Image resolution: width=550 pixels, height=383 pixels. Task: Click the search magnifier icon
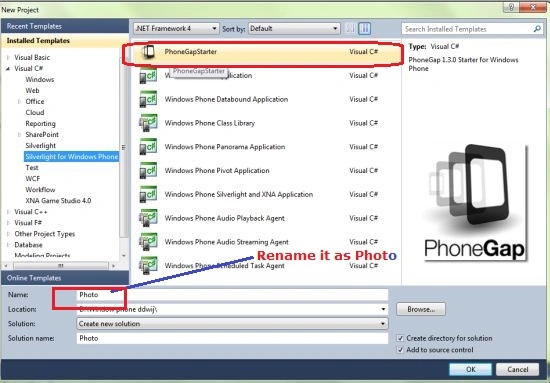click(x=537, y=29)
